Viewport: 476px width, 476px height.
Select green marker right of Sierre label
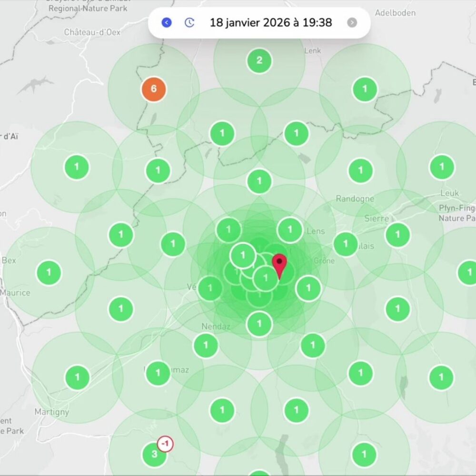click(x=398, y=235)
